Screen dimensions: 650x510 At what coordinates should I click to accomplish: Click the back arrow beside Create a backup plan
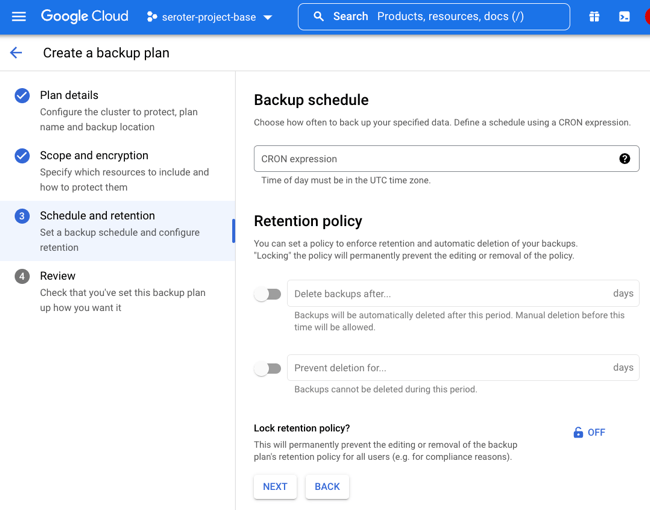[x=16, y=53]
